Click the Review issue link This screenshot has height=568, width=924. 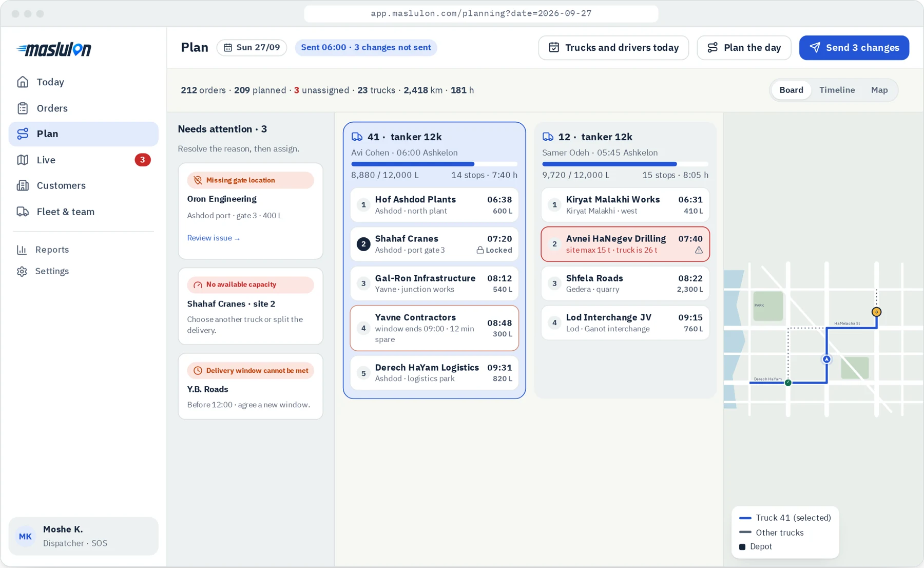[214, 238]
